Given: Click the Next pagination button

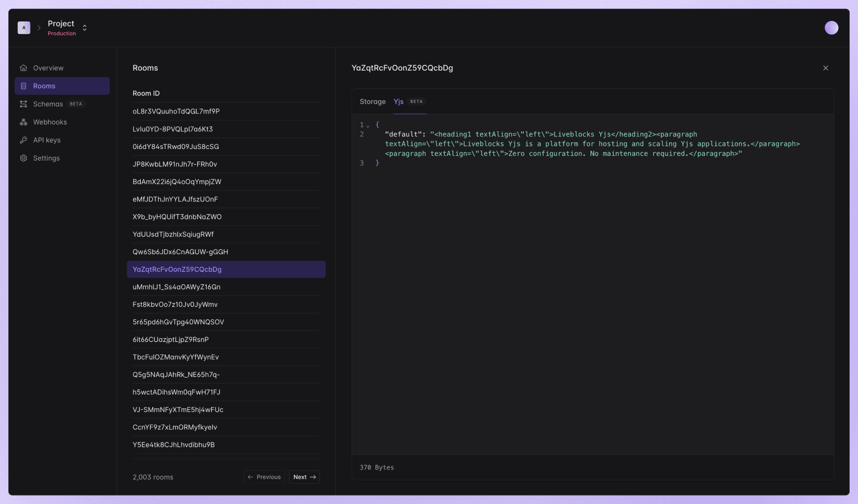Looking at the screenshot, I should tap(304, 477).
